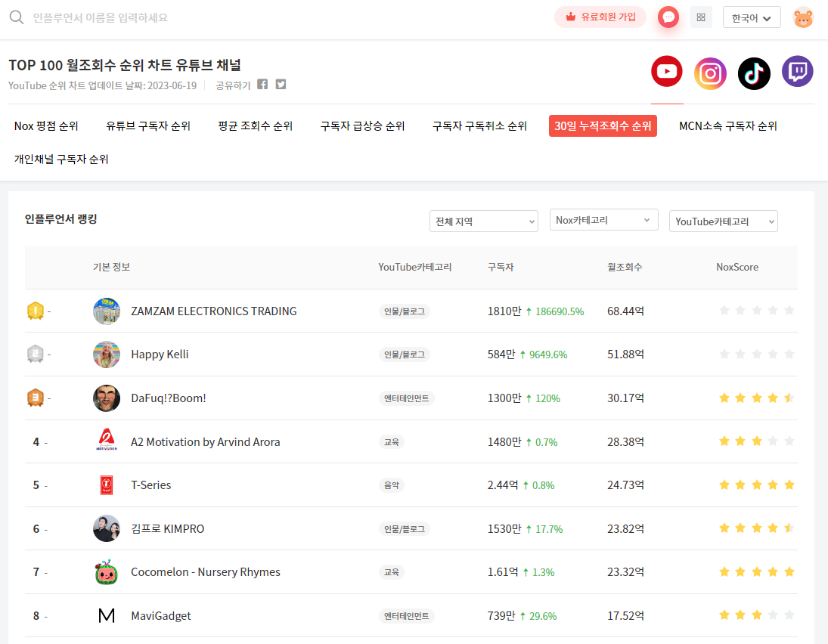Click the NoxScore column header
The height and width of the screenshot is (644, 828).
(737, 267)
